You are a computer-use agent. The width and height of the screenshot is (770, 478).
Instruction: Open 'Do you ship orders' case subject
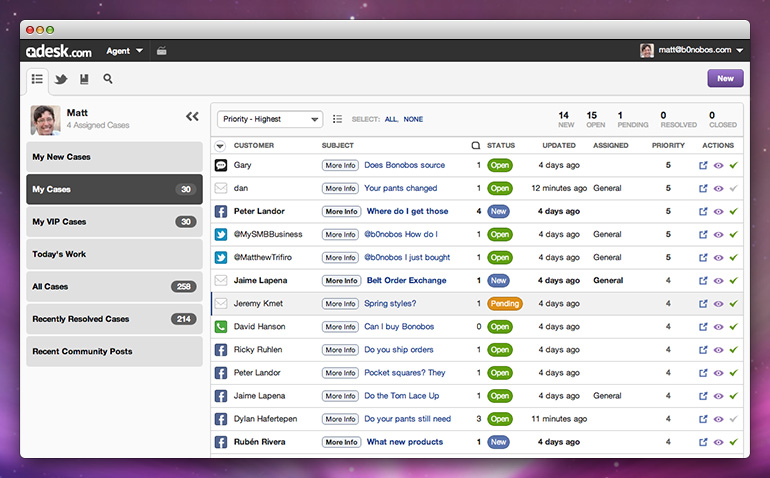[399, 350]
